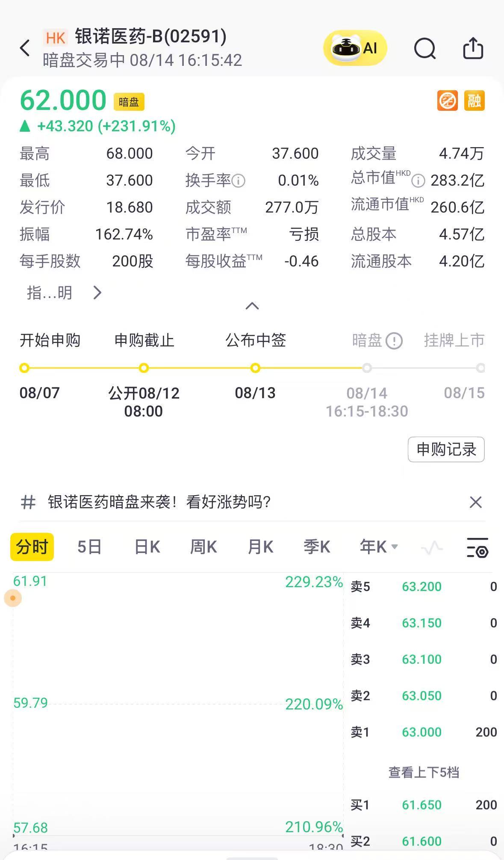Collapse the stock details with up caret

(x=252, y=306)
